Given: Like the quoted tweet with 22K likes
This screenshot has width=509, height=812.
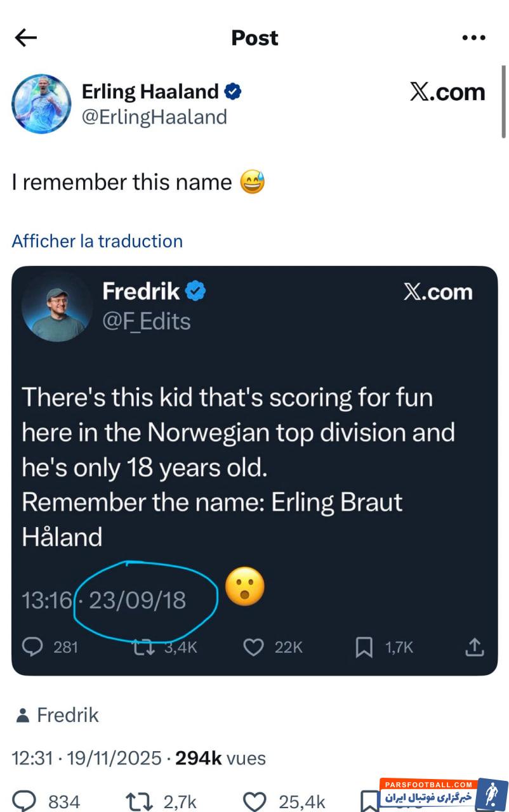Looking at the screenshot, I should tap(254, 647).
